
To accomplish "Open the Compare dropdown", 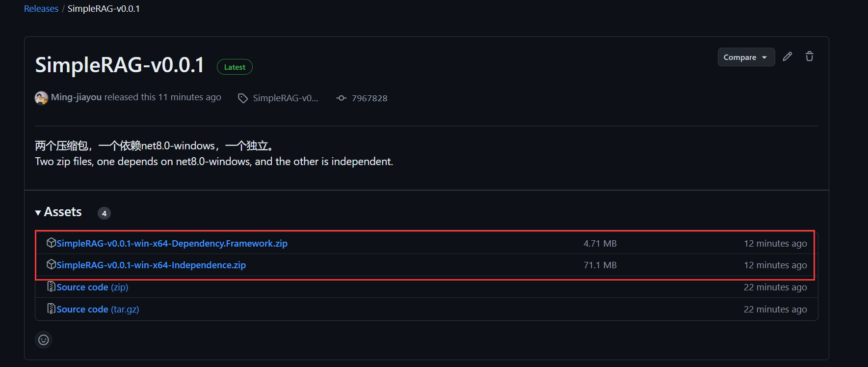I will pos(746,57).
